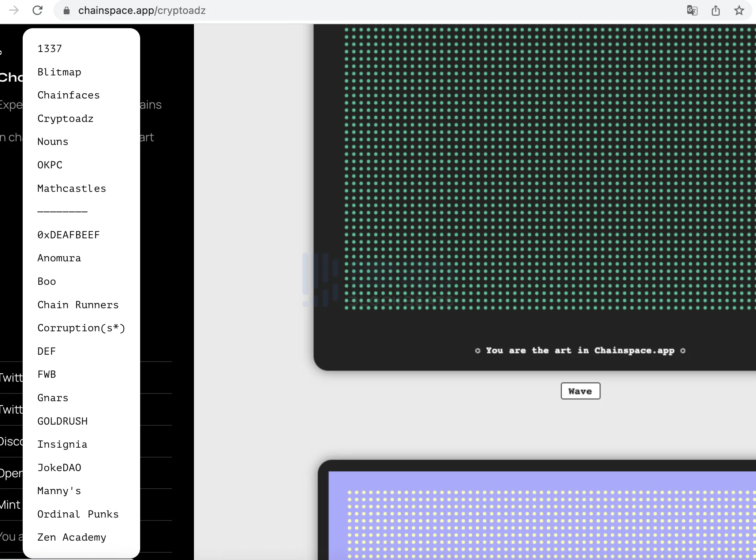Click the Wave button on artwork
The image size is (756, 560).
(x=580, y=391)
